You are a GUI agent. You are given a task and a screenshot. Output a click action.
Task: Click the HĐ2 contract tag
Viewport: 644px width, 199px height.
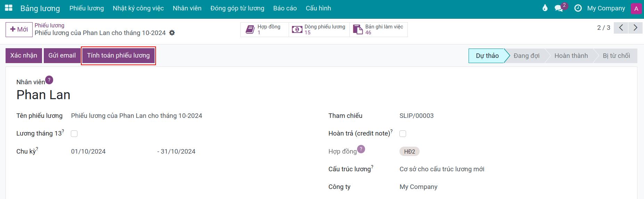410,152
